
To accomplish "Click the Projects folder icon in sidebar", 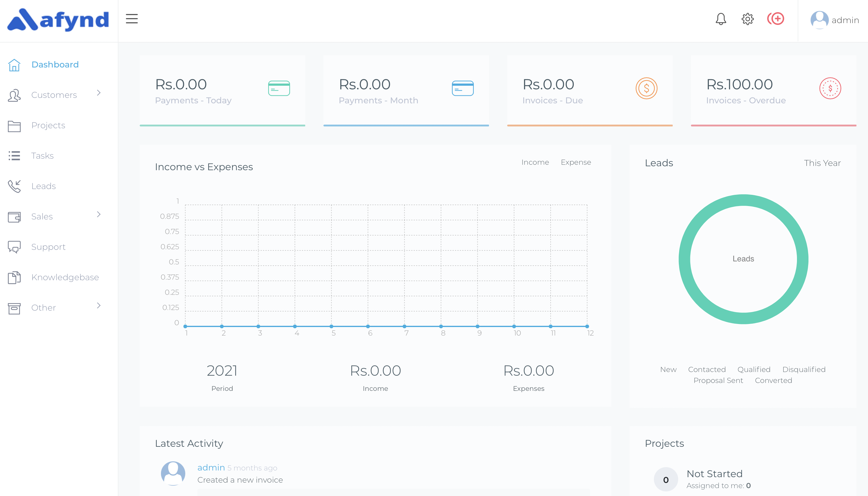I will (x=14, y=126).
